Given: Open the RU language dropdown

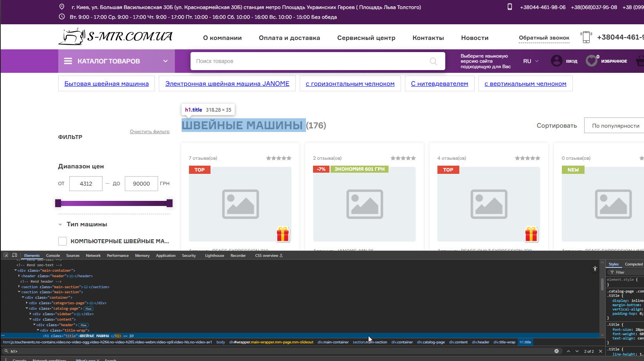Looking at the screenshot, I should (x=531, y=61).
